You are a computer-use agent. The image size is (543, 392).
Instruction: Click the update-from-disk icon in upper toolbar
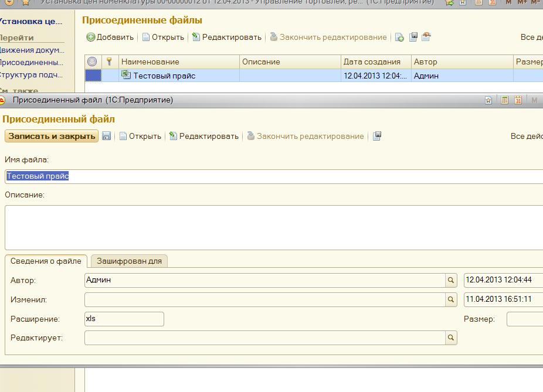[x=426, y=37]
